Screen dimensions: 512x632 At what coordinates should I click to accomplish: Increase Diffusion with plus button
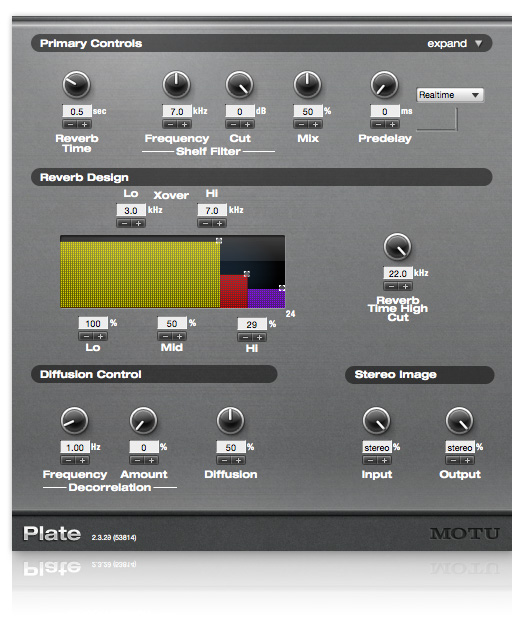[x=239, y=460]
